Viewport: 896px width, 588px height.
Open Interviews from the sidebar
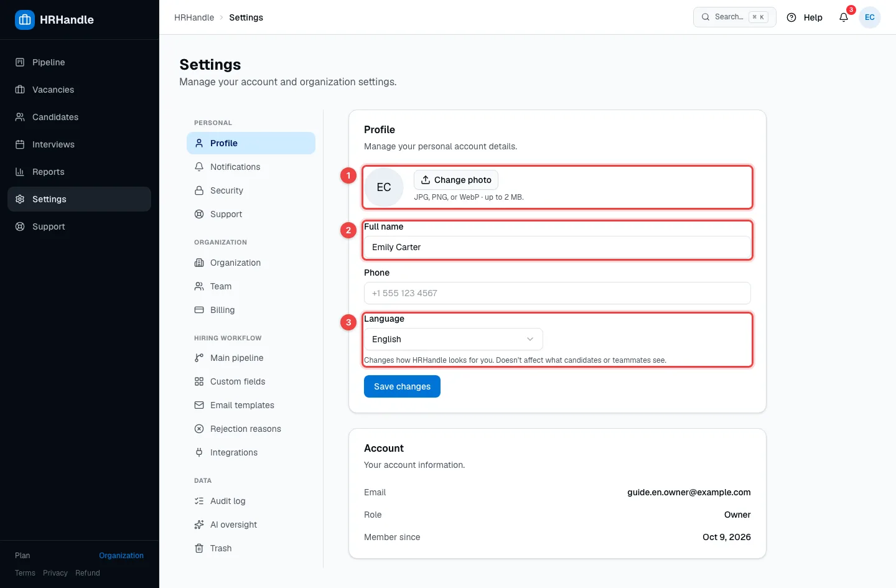point(79,144)
